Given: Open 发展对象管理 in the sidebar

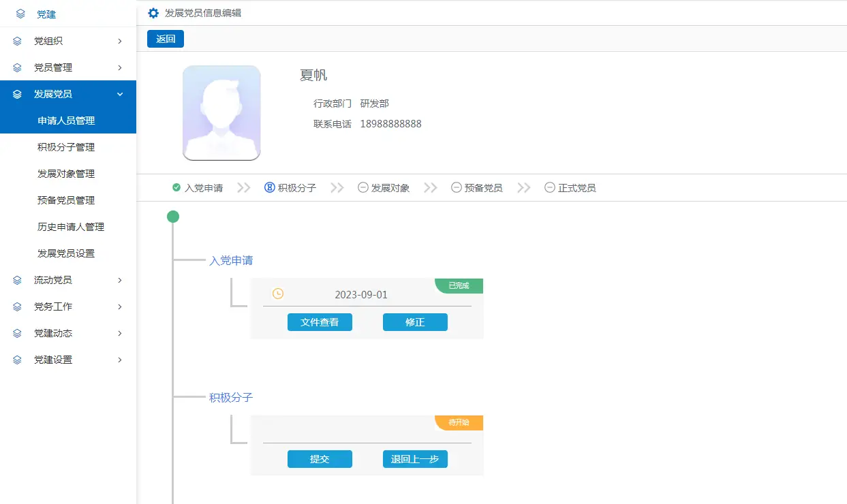Looking at the screenshot, I should 66,174.
